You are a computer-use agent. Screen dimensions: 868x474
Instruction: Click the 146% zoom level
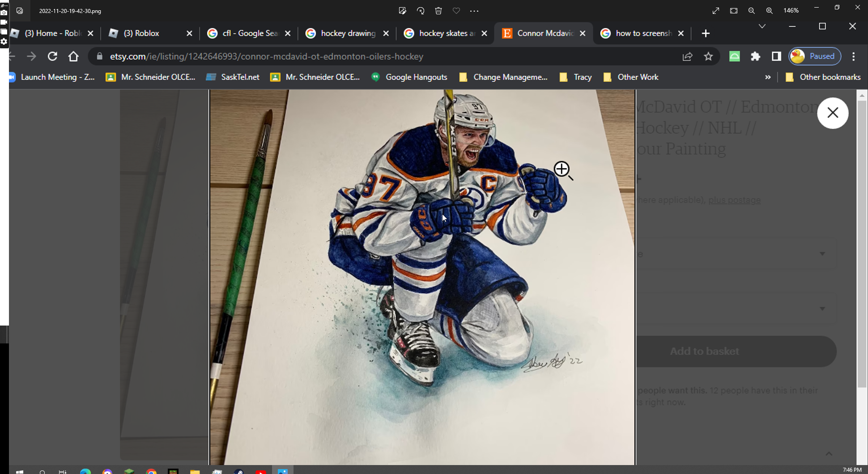point(791,11)
